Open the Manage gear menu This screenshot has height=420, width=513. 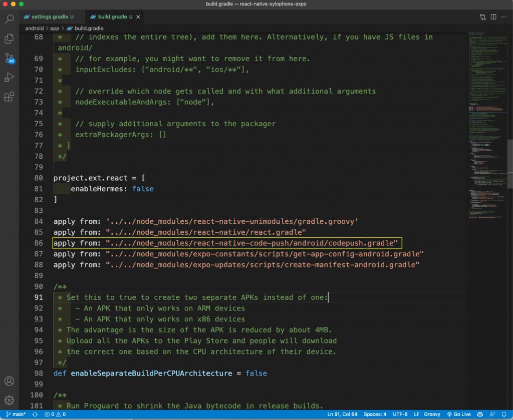[9, 400]
